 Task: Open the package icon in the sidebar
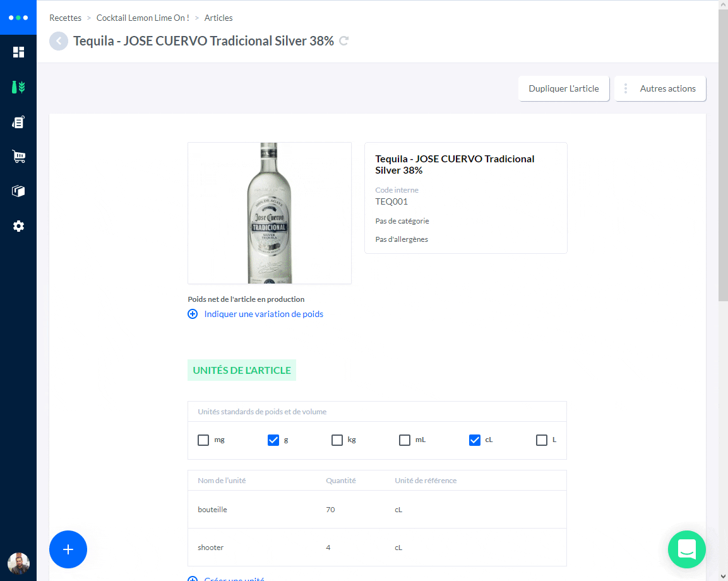coord(19,191)
